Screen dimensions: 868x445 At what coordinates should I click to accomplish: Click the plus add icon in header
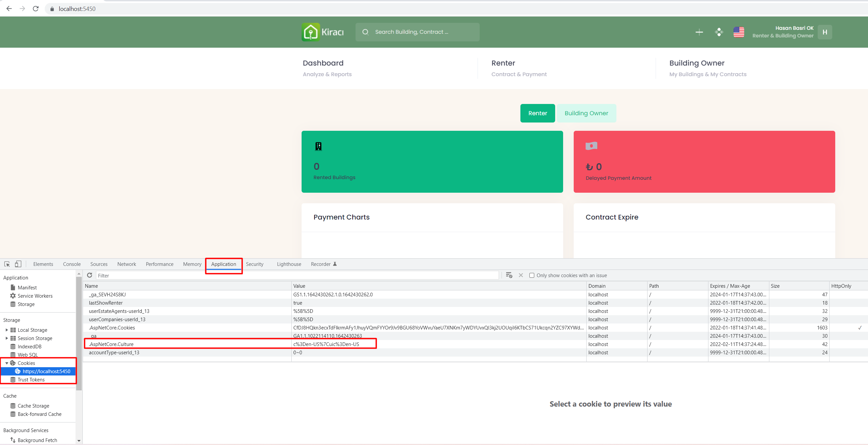tap(699, 32)
